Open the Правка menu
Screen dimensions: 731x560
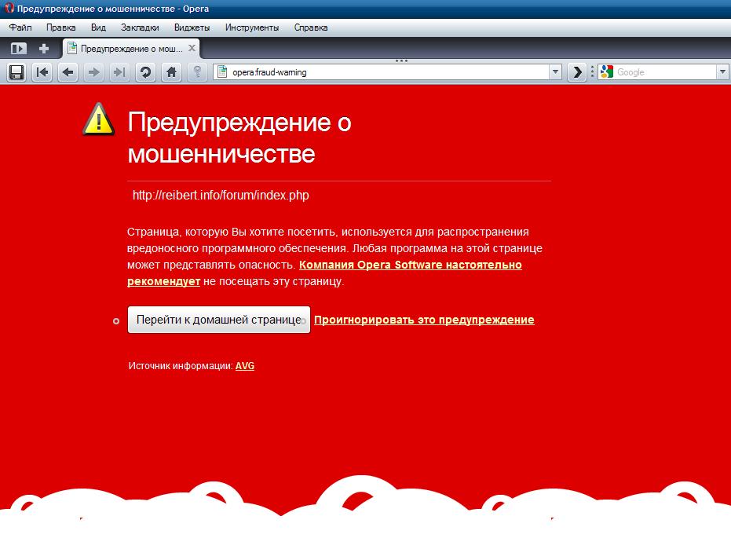click(x=61, y=27)
